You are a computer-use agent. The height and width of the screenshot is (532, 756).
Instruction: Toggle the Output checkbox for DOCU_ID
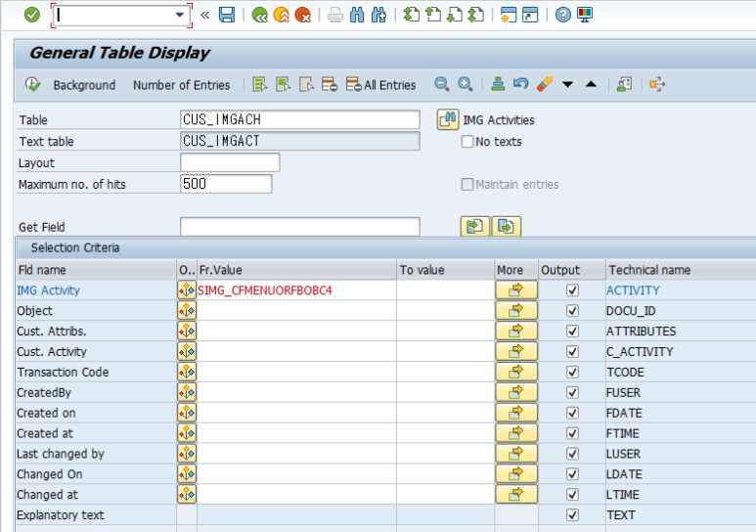point(572,311)
